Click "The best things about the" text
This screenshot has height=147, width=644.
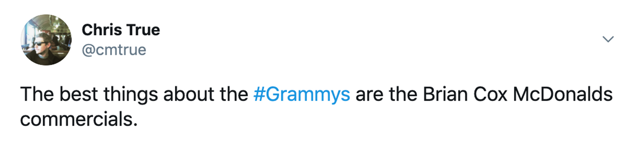coord(134,94)
